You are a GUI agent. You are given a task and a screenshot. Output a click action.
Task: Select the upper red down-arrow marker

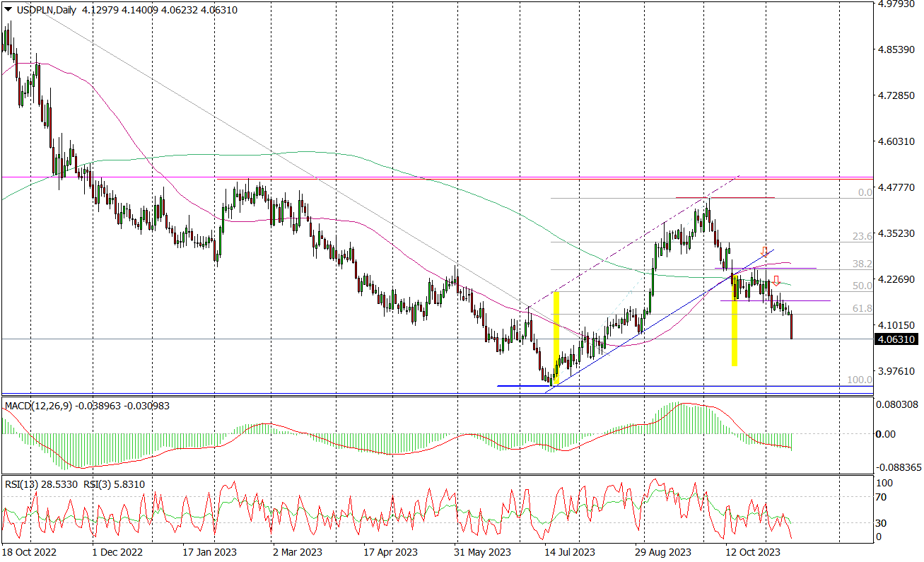pos(764,251)
